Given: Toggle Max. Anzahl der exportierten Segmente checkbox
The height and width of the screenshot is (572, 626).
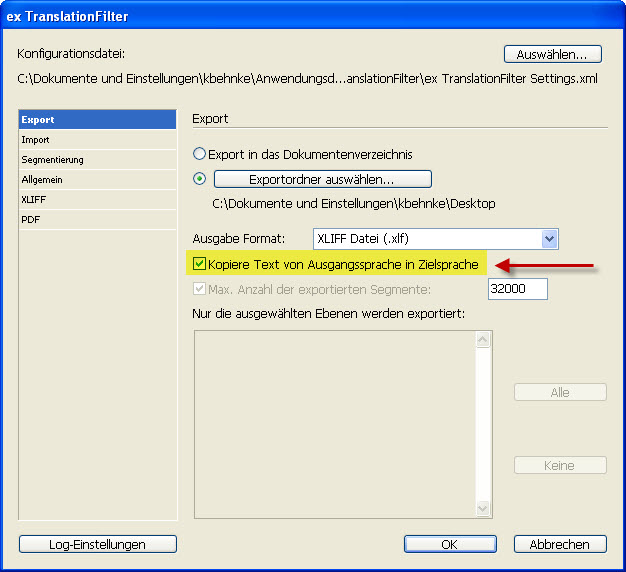Looking at the screenshot, I should click(x=199, y=289).
